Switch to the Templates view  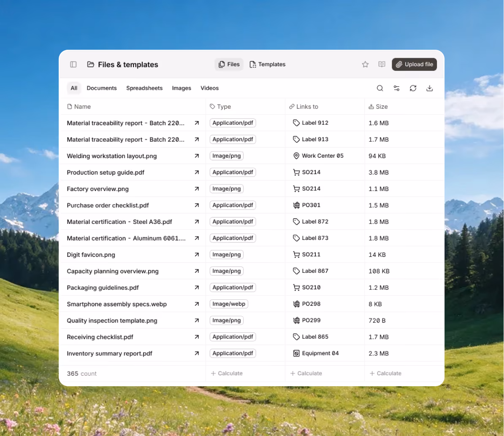268,64
